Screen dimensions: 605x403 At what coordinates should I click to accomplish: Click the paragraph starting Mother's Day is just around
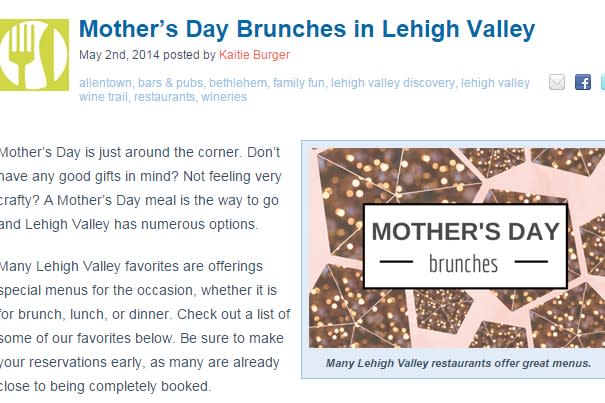[140, 188]
